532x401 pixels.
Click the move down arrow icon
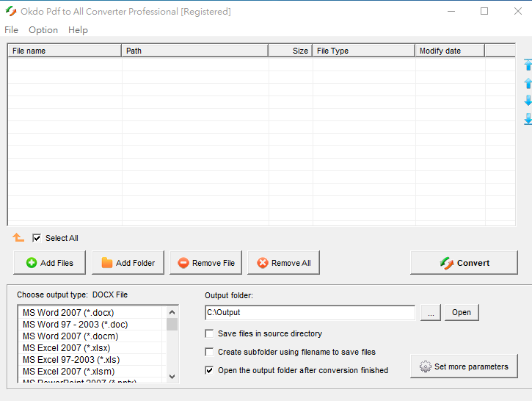click(x=528, y=101)
